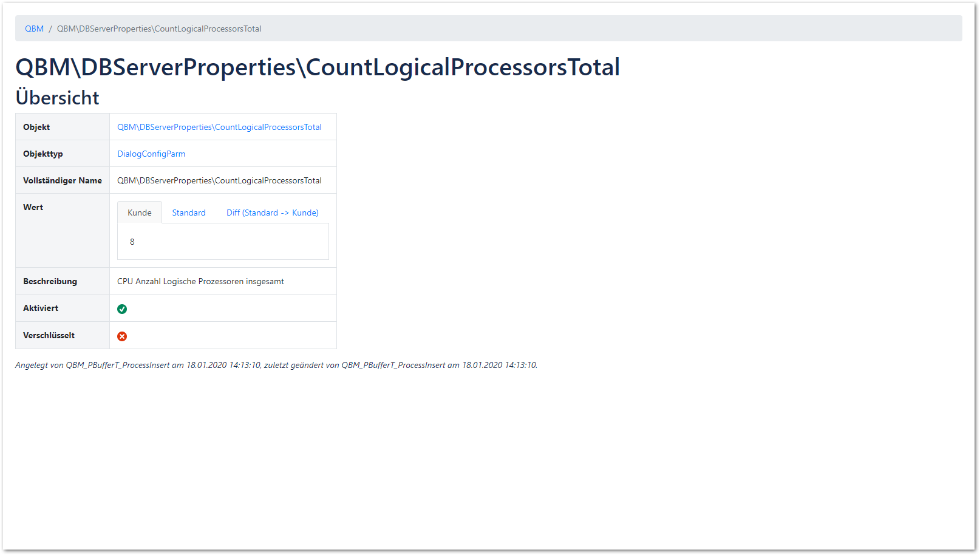Click the description 'CPU Anzahl Logische Prozessoren insgesamt'

[200, 281]
